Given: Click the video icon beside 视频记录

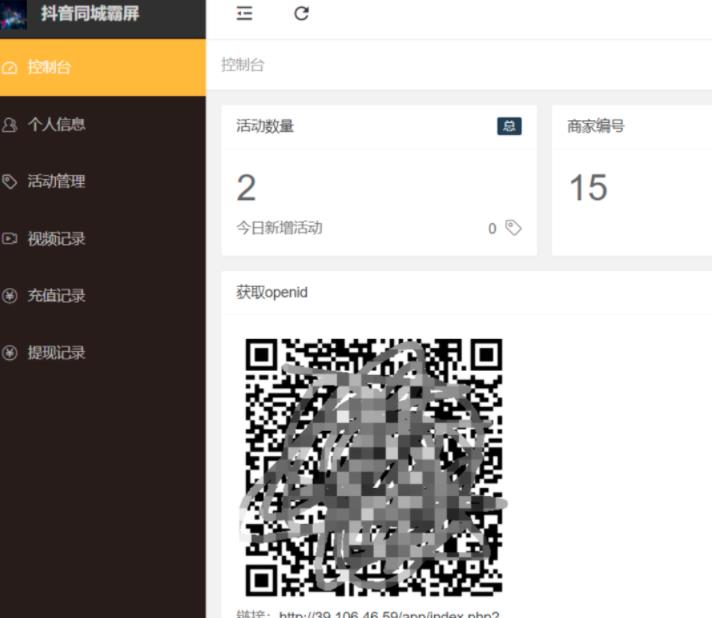Looking at the screenshot, I should point(10,239).
